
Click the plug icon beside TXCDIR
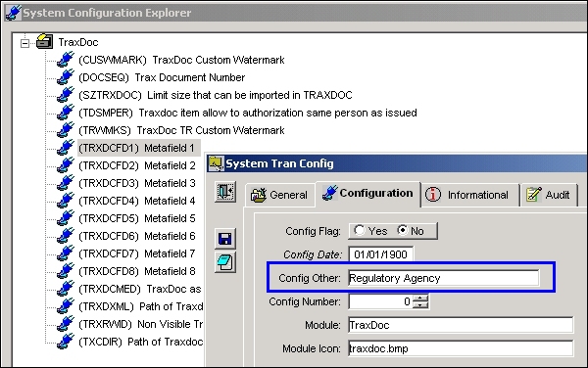[x=66, y=341]
